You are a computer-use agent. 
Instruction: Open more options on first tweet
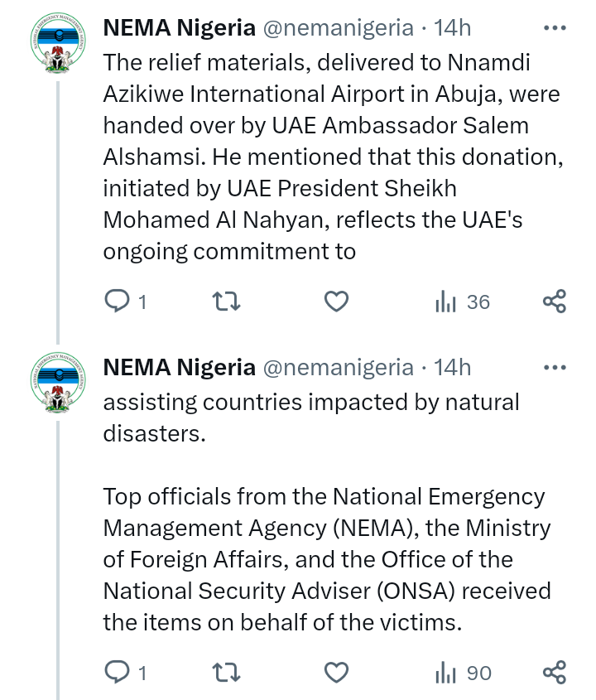(554, 27)
